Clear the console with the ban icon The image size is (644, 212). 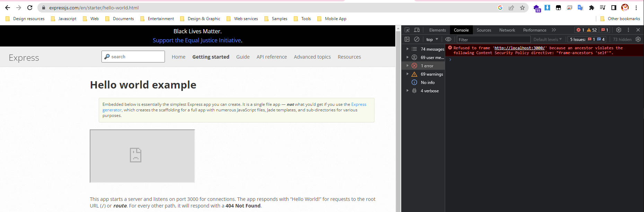(x=417, y=40)
